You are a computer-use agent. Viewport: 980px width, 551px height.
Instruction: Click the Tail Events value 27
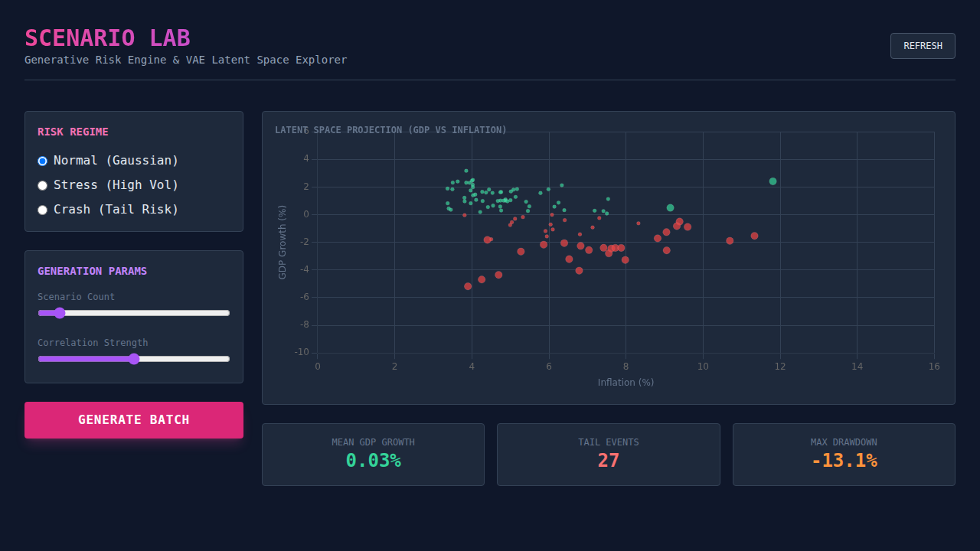(608, 461)
